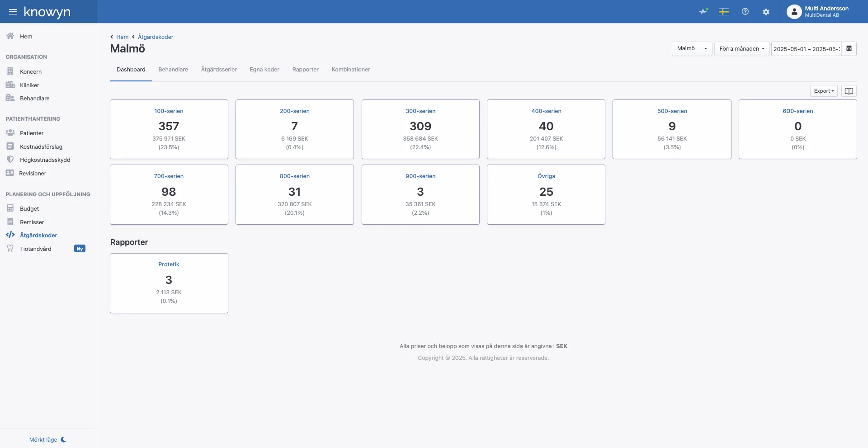Viewport: 868px width, 448px height.
Task: Open the Förra månaden period dropdown
Action: (x=741, y=49)
